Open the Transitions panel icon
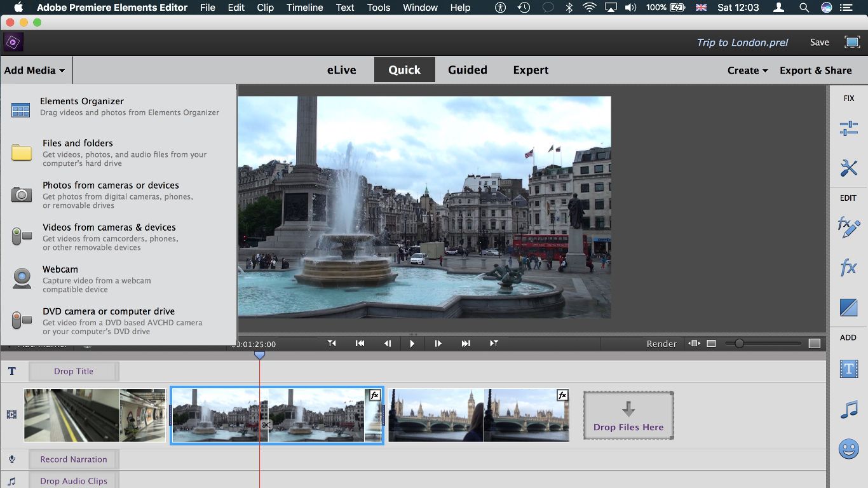 click(848, 308)
